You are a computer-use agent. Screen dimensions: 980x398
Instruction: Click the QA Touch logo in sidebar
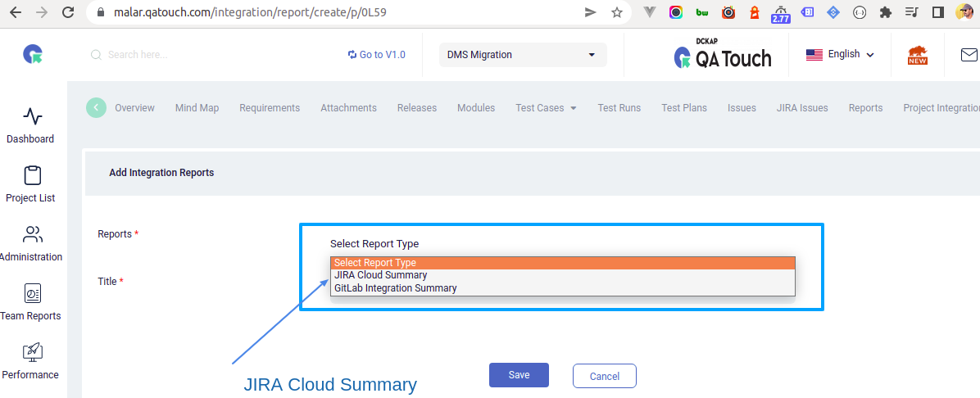[33, 54]
